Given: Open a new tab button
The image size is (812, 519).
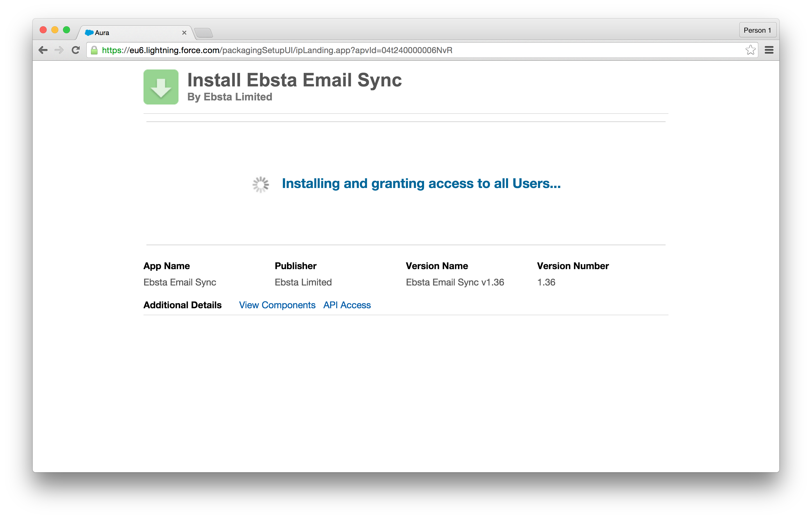Looking at the screenshot, I should tap(204, 33).
